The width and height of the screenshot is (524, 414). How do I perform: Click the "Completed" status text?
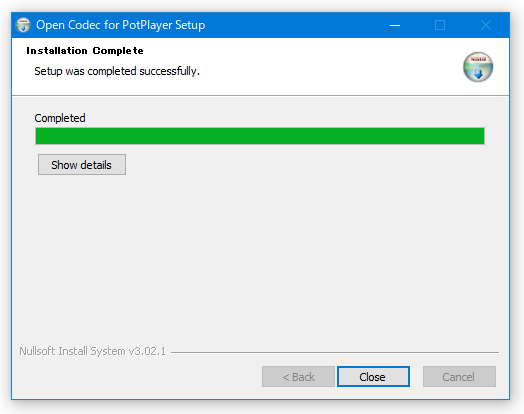point(60,118)
